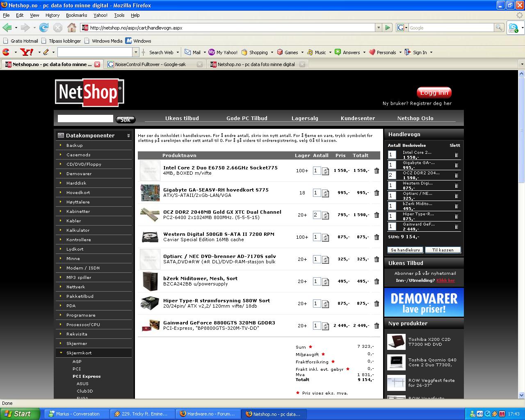Click the Google search magnifier icon
The height and width of the screenshot is (420, 525).
[x=499, y=27]
